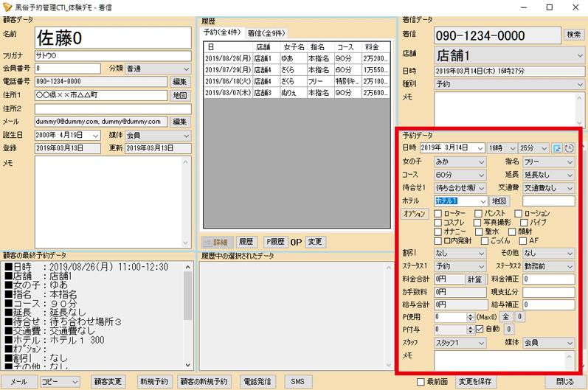This screenshot has width=588, height=390.
Task: Click the calendar icon beside reservation time
Action: 556,148
